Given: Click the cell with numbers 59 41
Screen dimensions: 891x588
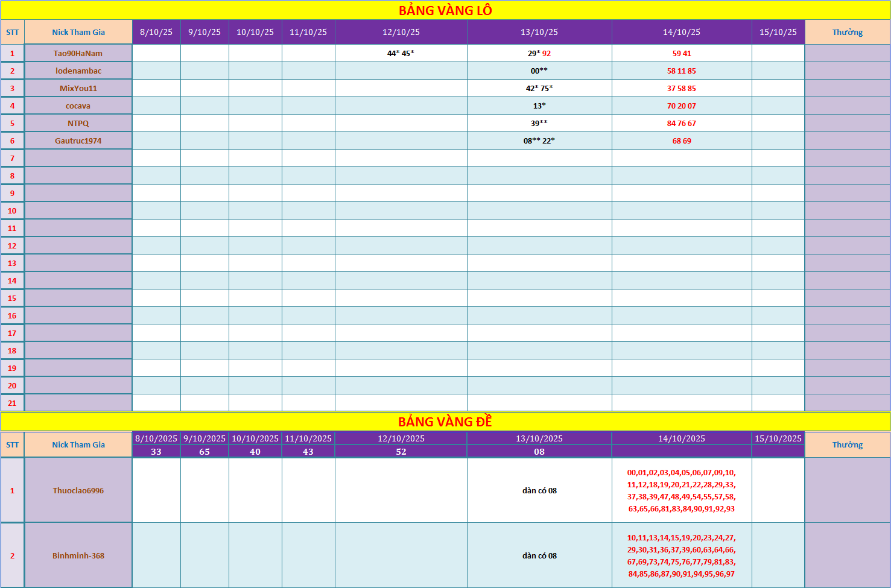Looking at the screenshot, I should tap(682, 53).
